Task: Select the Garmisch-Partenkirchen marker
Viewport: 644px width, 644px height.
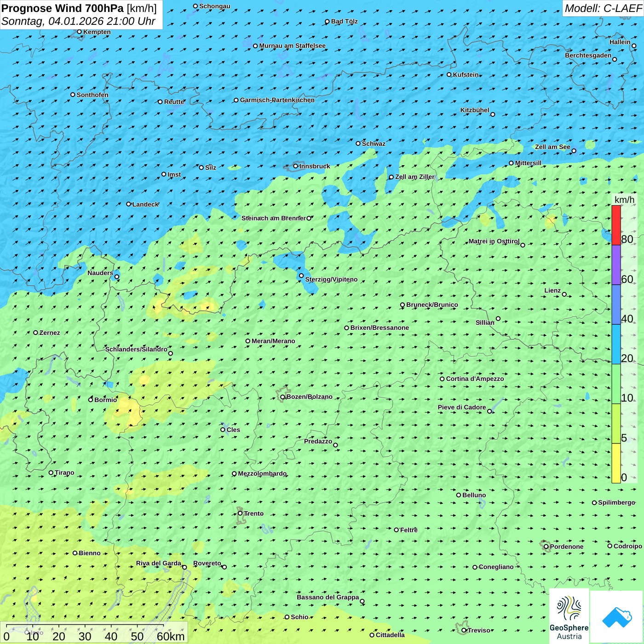Action: click(x=236, y=100)
